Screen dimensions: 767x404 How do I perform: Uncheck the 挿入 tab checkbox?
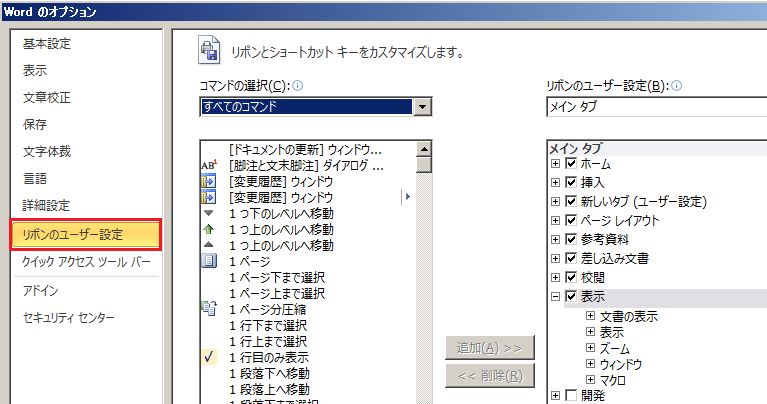(571, 182)
